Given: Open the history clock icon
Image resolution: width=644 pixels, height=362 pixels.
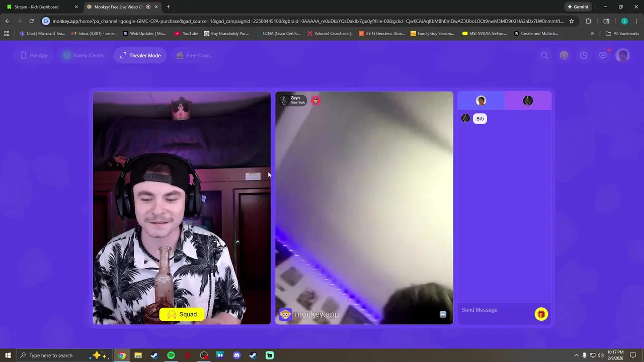Looking at the screenshot, I should click(x=584, y=55).
